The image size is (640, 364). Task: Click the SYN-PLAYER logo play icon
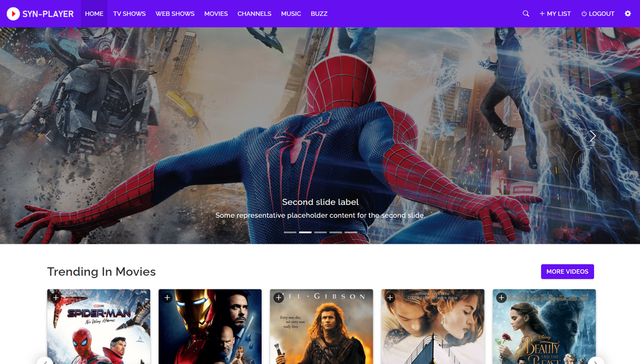point(13,13)
